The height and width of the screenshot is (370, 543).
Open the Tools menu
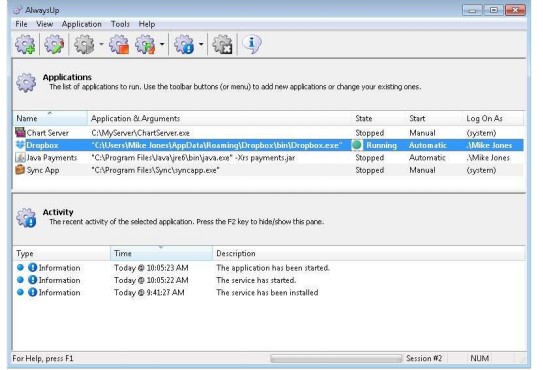[120, 24]
